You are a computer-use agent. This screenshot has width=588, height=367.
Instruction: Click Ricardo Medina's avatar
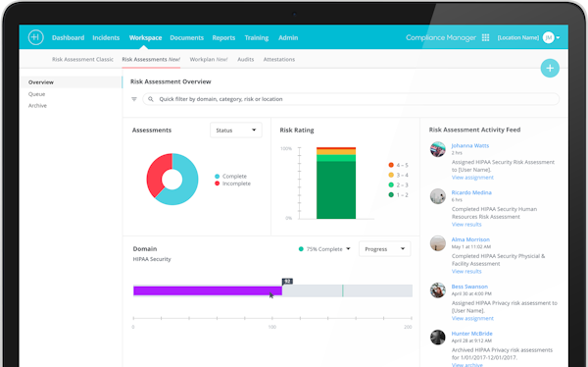pos(438,196)
